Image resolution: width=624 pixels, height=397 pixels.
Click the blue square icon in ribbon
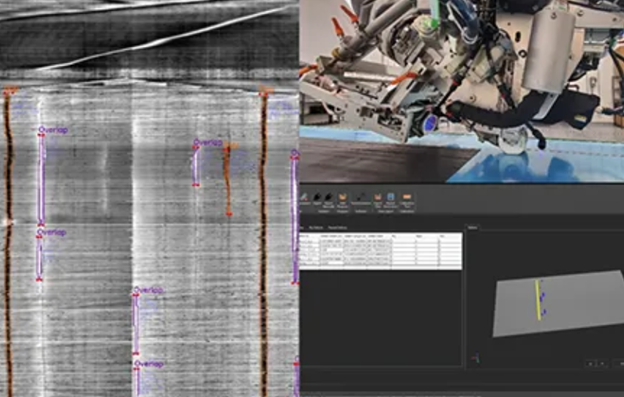click(x=391, y=197)
